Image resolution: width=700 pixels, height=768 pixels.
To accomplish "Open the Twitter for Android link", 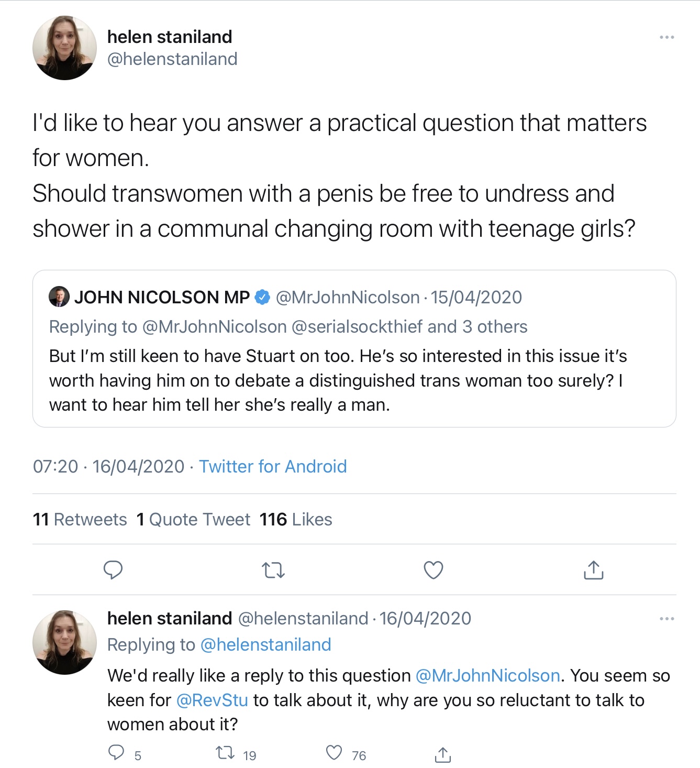I will (273, 466).
